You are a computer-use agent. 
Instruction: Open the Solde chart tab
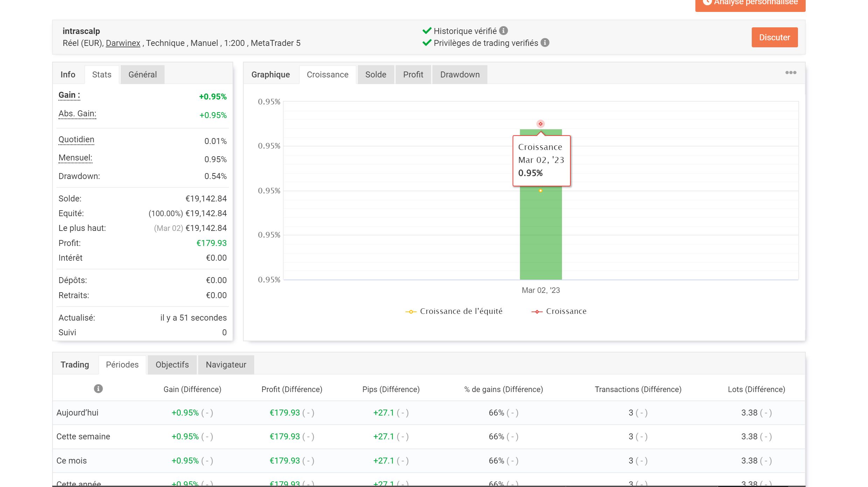[x=376, y=75]
